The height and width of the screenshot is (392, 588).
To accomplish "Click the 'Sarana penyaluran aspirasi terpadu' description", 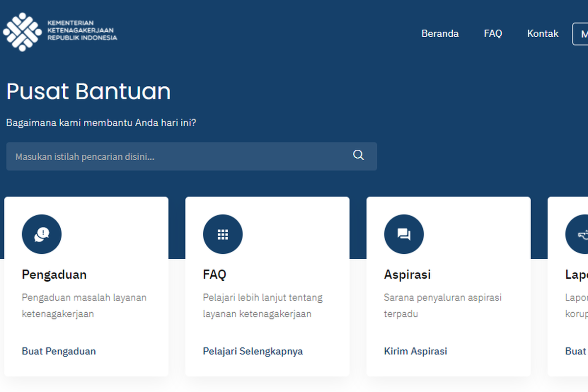I will tap(442, 305).
